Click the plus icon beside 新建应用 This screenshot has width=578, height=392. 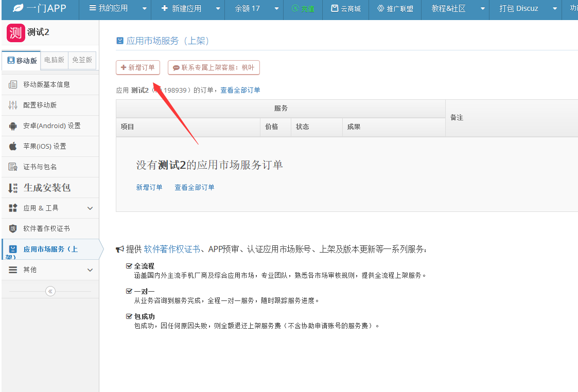tap(164, 8)
